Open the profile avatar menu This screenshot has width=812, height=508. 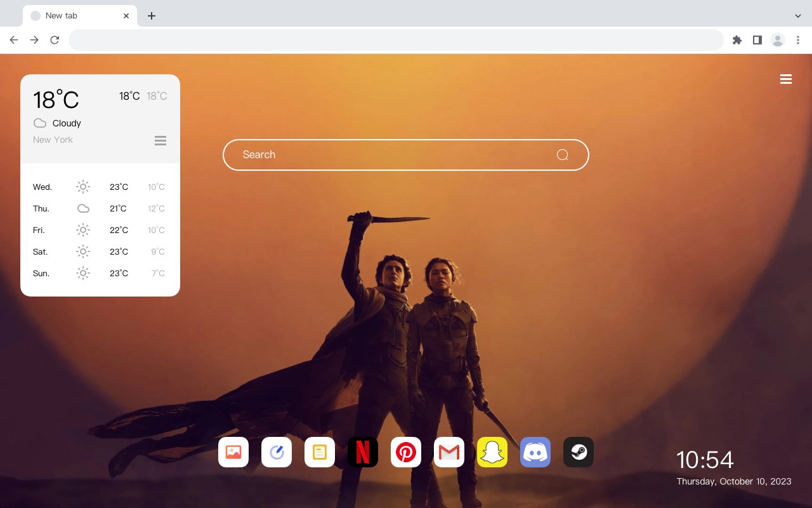pos(778,40)
